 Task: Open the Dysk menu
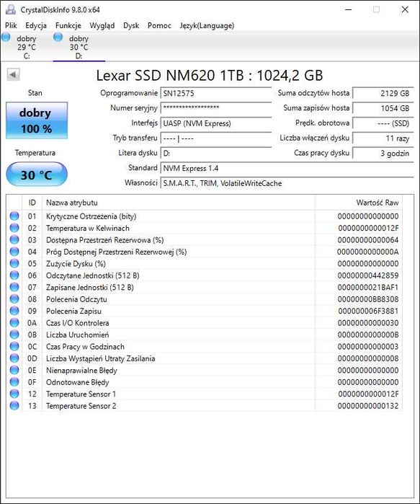(131, 25)
